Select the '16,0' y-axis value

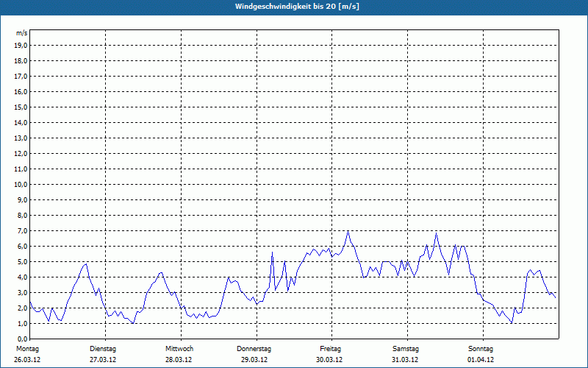pos(21,91)
